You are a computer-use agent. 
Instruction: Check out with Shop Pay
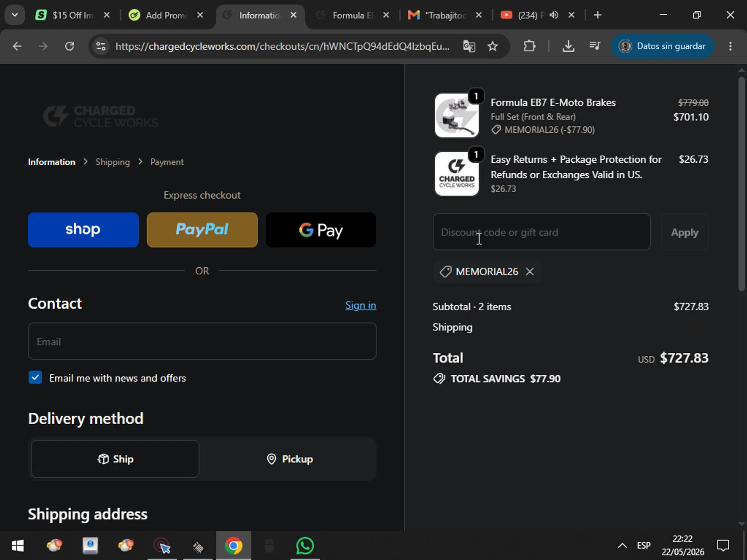[83, 230]
